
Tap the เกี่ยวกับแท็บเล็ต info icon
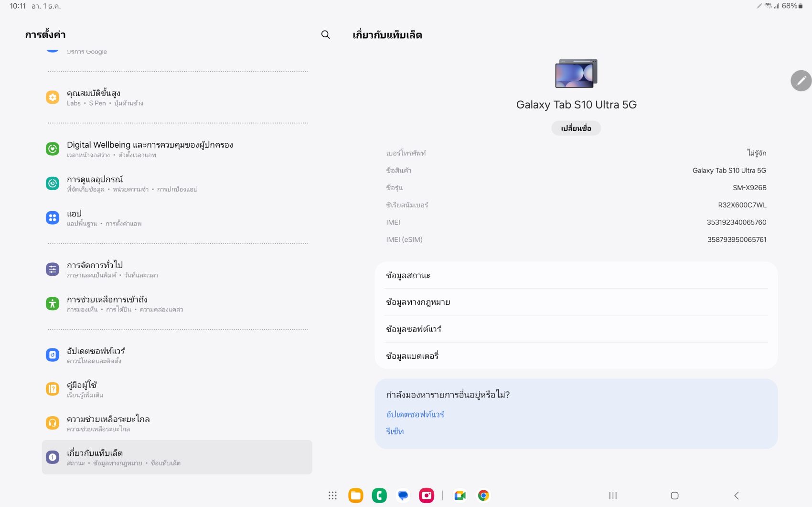pos(53,457)
